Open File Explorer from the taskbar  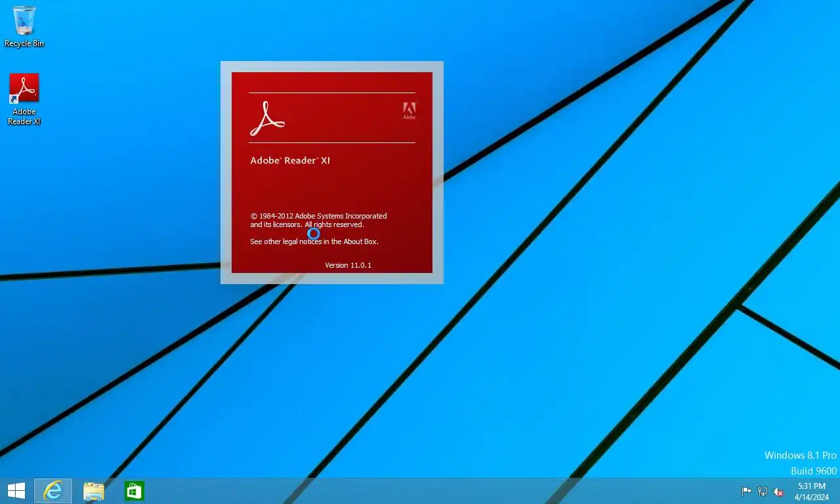[x=94, y=491]
